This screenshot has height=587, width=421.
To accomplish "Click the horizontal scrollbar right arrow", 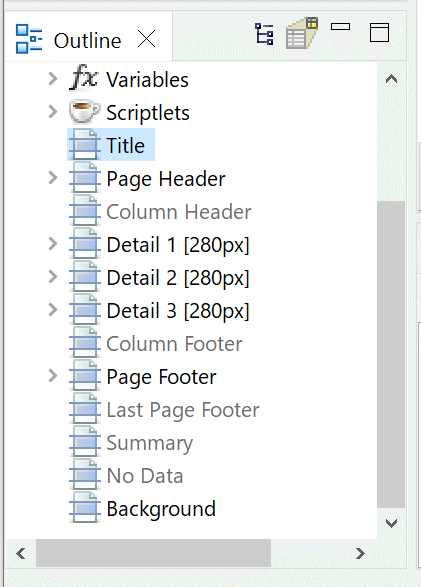I will (x=360, y=553).
